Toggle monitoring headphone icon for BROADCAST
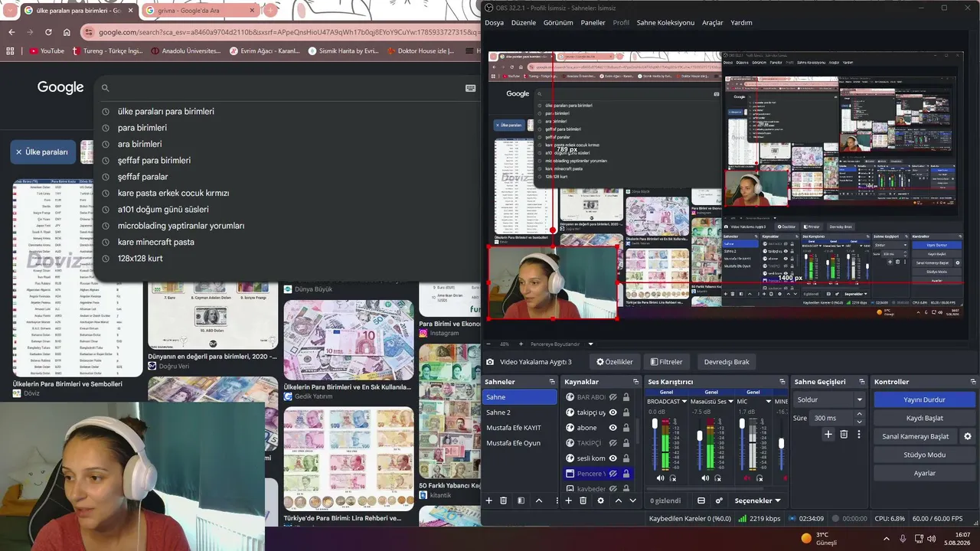 point(673,478)
